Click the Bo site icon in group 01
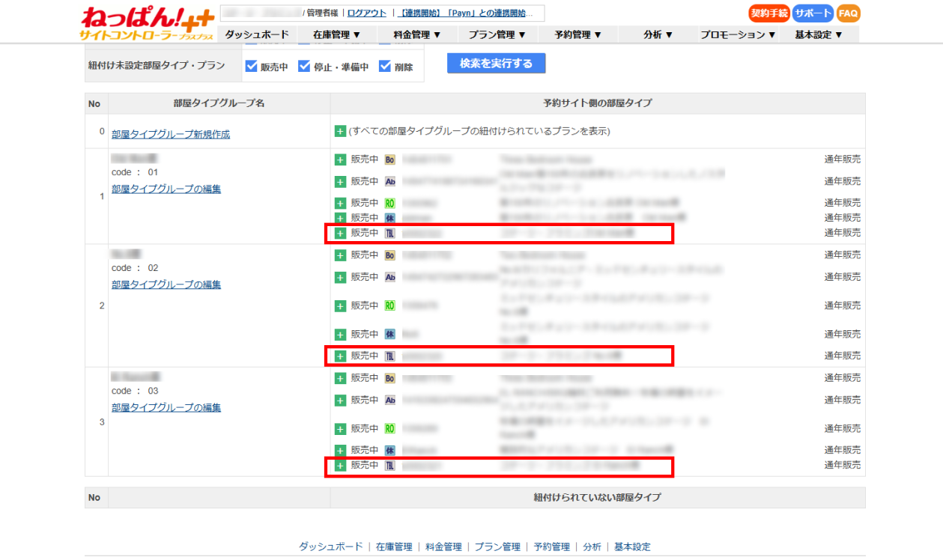The height and width of the screenshot is (560, 943). [x=389, y=159]
